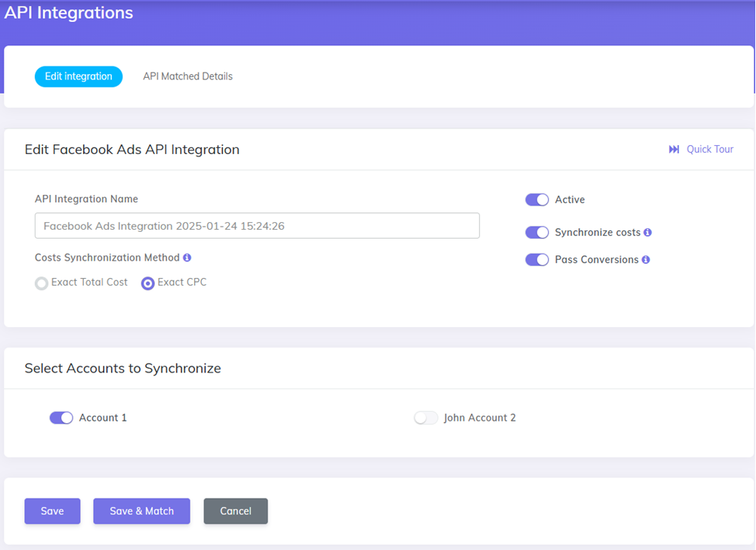Click info icon next to Pass Conversions

coord(646,260)
